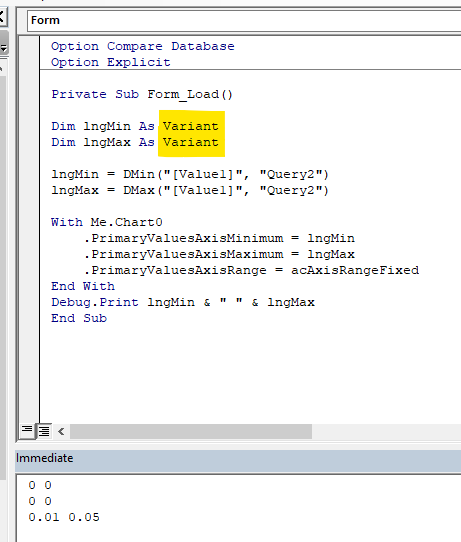Viewport: 461px width, 542px height.
Task: Click the horizontal scrollbar thumb
Action: point(191,431)
